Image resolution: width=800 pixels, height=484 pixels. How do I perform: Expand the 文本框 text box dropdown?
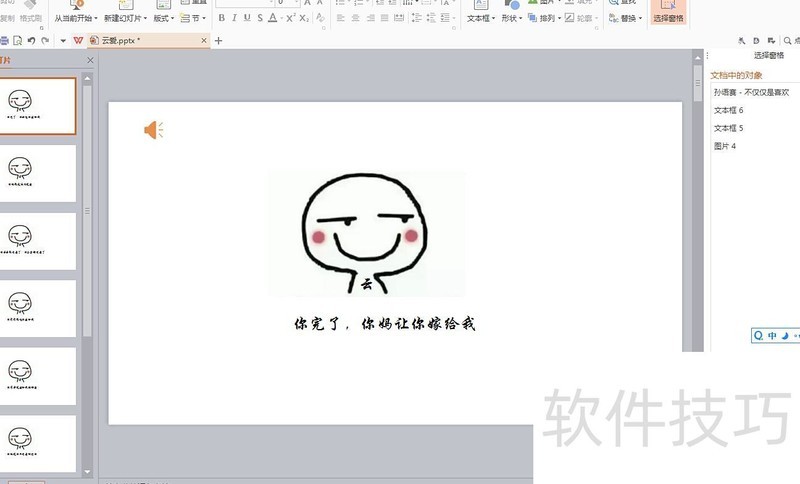coord(480,18)
